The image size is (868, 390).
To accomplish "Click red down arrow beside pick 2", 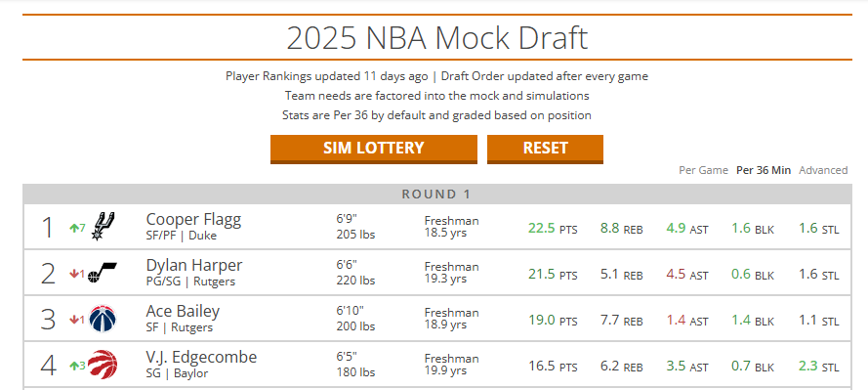I will [73, 274].
